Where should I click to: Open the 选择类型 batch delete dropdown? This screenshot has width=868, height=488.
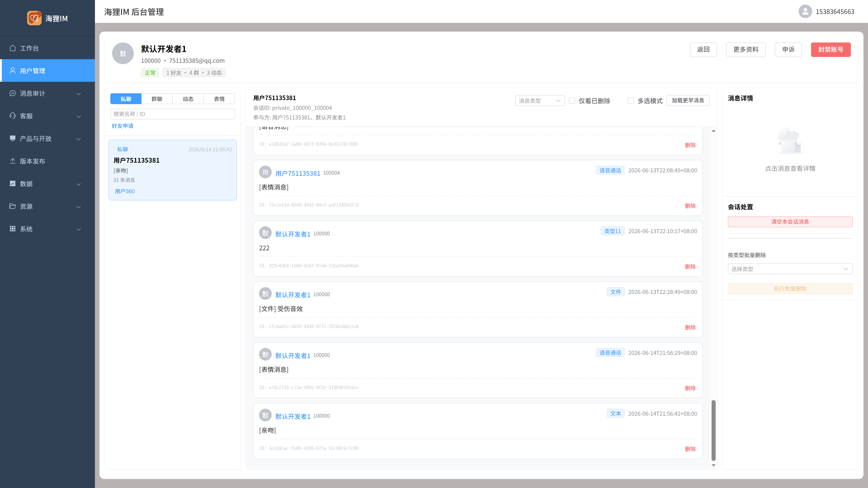[790, 269]
